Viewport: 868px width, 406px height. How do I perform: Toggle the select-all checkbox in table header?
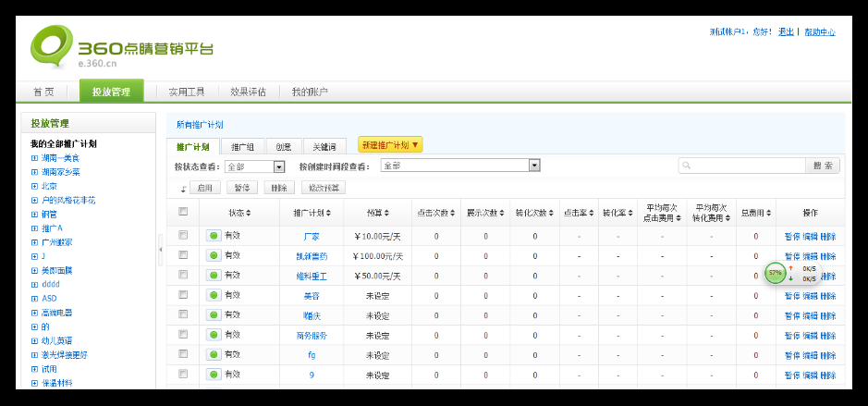(x=183, y=212)
